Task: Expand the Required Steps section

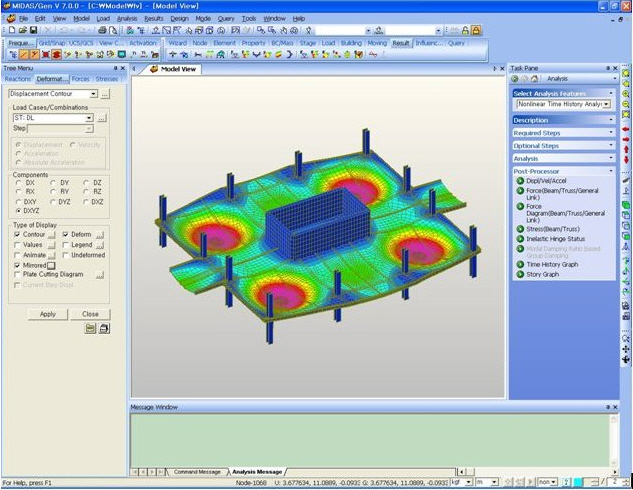Action: [x=564, y=133]
